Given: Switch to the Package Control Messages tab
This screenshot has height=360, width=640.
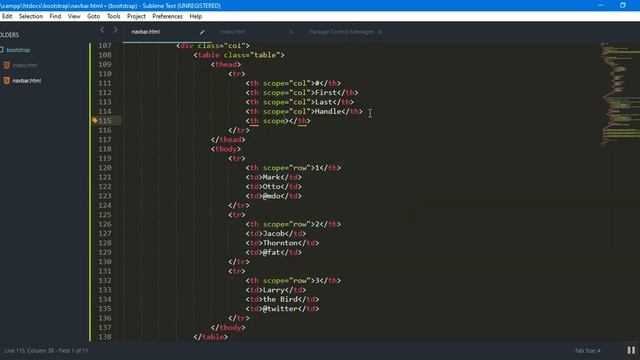Looking at the screenshot, I should pyautogui.click(x=342, y=32).
